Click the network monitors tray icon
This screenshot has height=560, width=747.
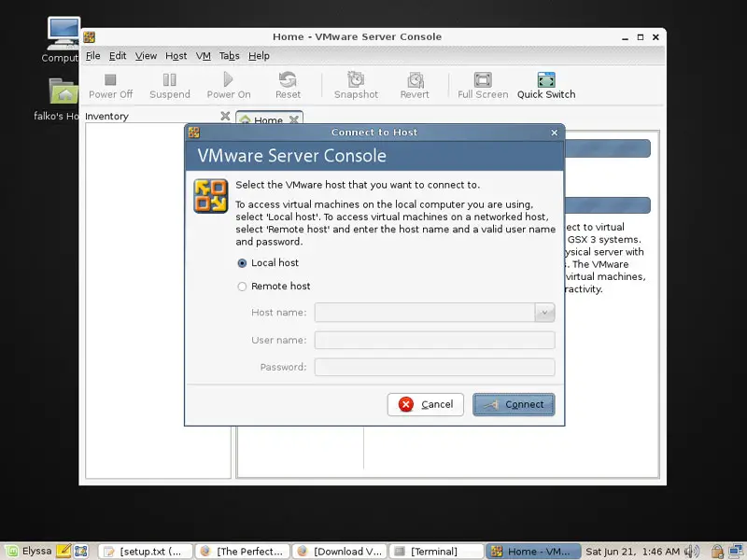[x=736, y=552]
